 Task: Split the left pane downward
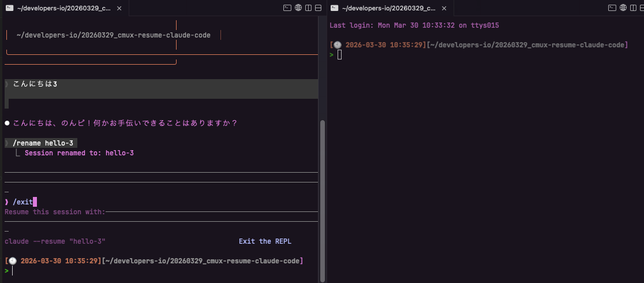pyautogui.click(x=319, y=8)
